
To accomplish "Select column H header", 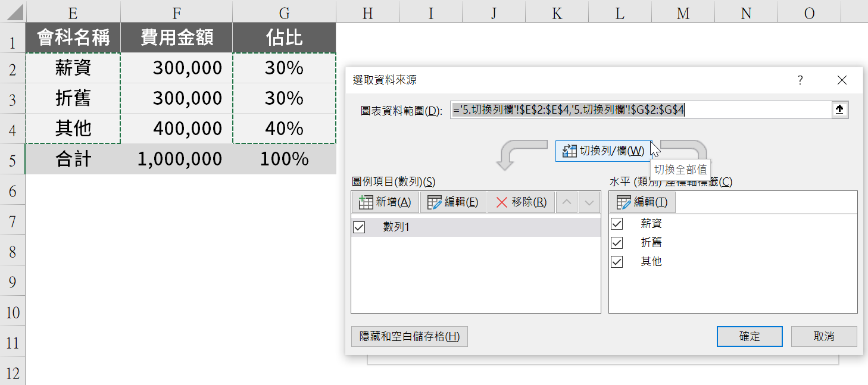I will 368,12.
